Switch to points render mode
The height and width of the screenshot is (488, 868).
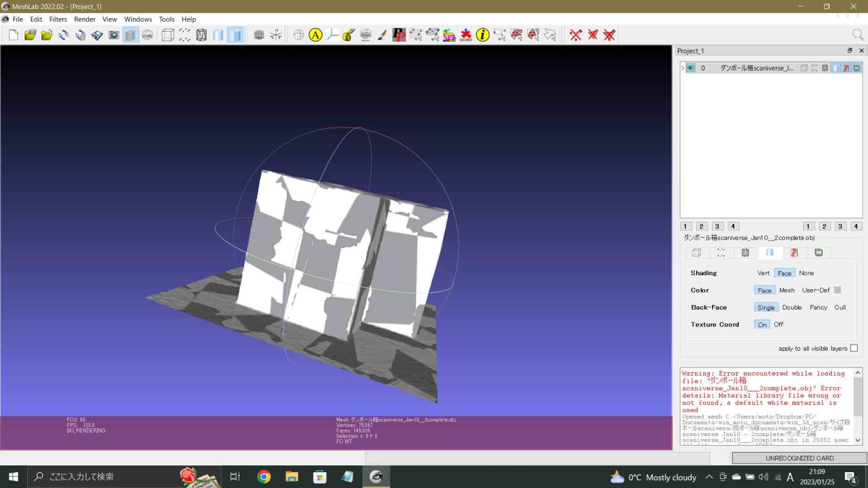point(184,34)
